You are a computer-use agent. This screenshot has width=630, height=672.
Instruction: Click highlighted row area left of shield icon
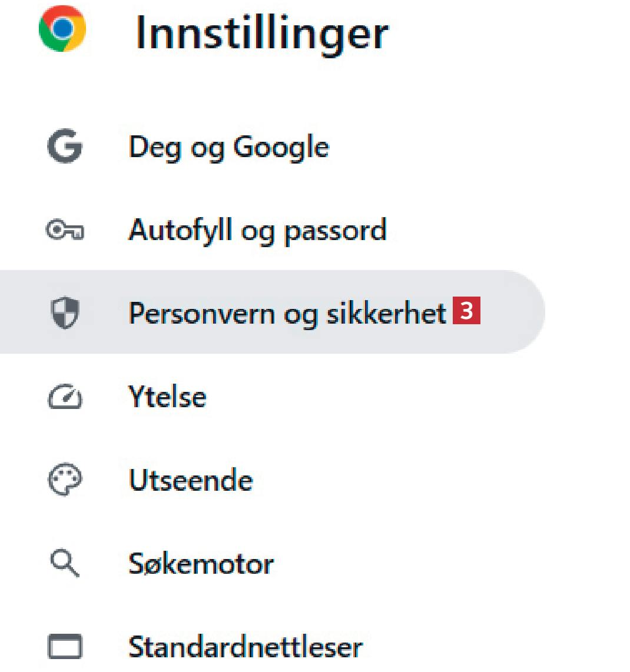[x=21, y=312]
